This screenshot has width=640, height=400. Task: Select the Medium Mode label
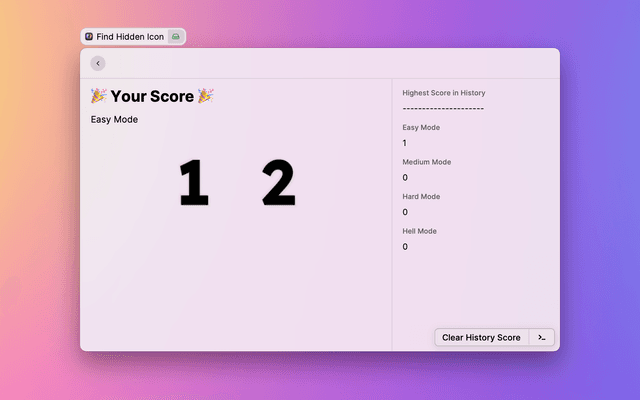(427, 162)
